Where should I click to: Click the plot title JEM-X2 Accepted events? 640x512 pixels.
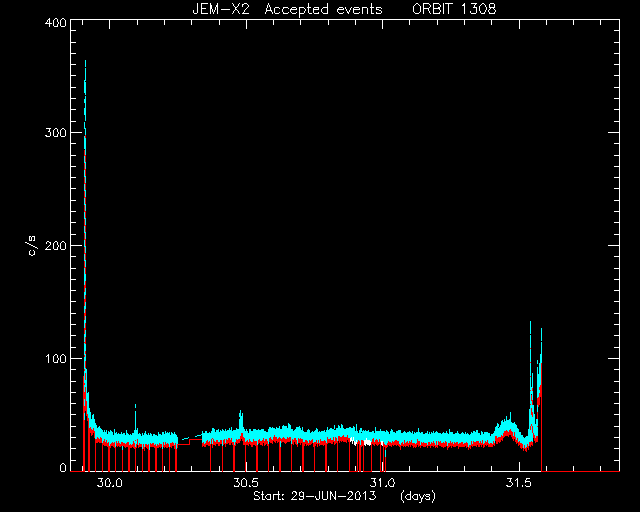(287, 9)
